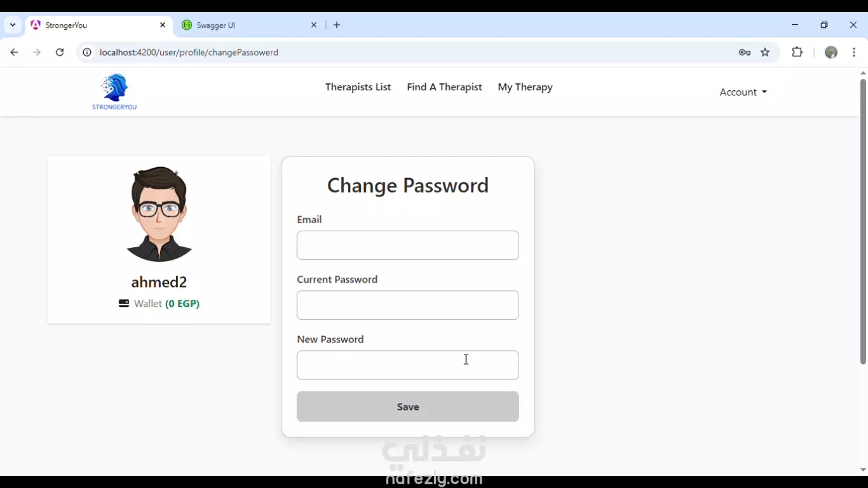Open the Chrome profile avatar
868x488 pixels.
(x=831, y=53)
